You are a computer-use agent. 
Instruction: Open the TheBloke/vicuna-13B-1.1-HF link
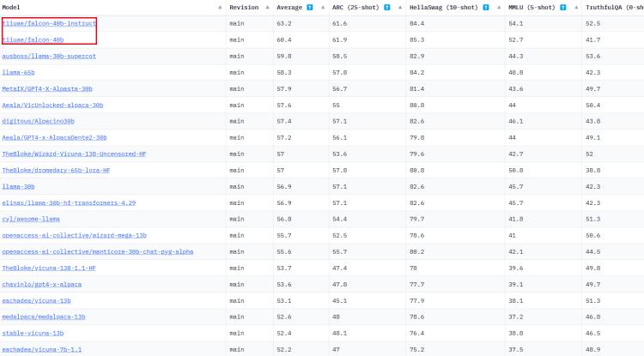pyautogui.click(x=49, y=268)
